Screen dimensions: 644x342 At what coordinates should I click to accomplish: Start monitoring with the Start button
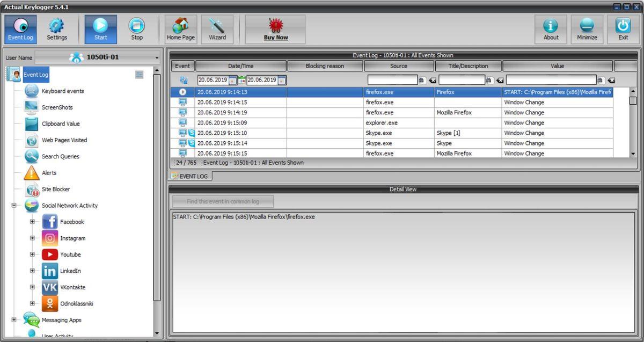[x=100, y=30]
